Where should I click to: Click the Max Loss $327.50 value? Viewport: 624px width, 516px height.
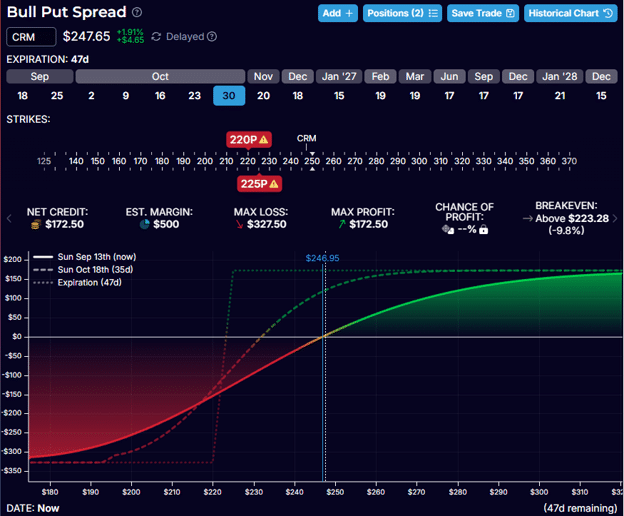click(x=267, y=224)
